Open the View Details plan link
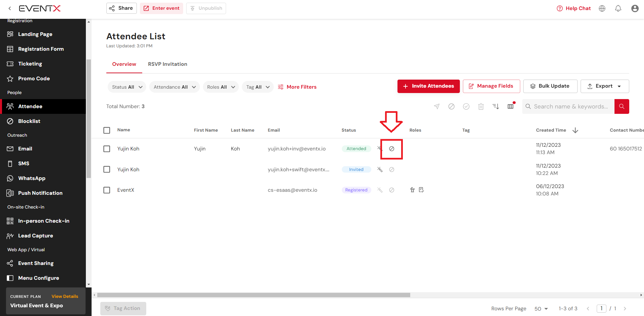The image size is (644, 316). 65,296
